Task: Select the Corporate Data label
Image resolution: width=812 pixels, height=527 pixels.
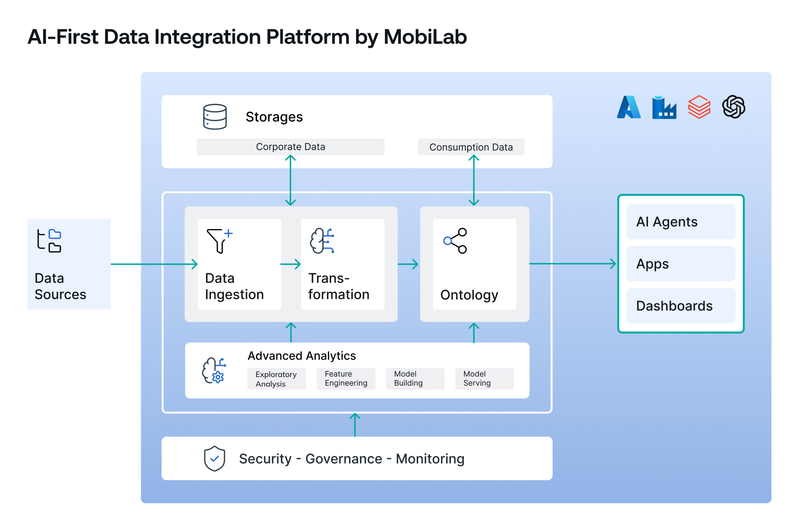Action: click(x=290, y=147)
